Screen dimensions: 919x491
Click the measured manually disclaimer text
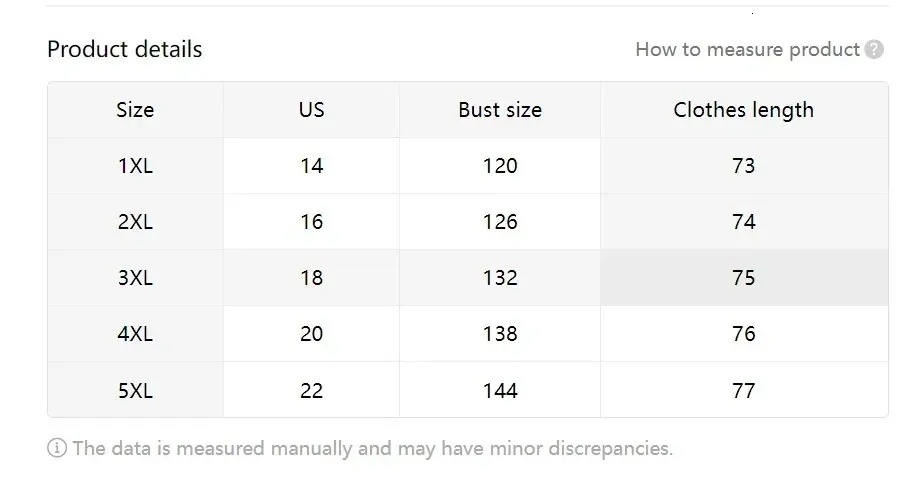(372, 449)
